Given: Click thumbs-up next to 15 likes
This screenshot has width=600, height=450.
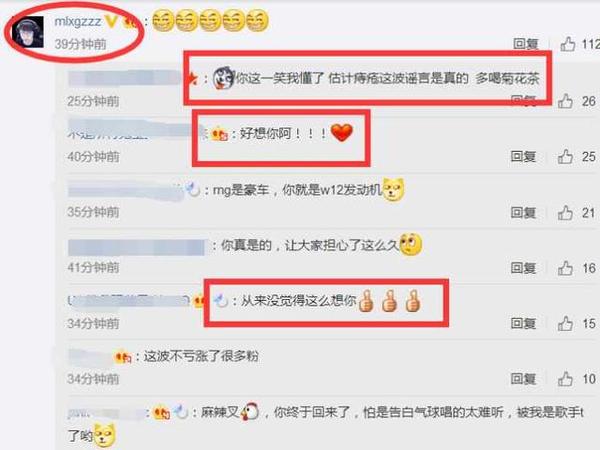Looking at the screenshot, I should (x=565, y=324).
